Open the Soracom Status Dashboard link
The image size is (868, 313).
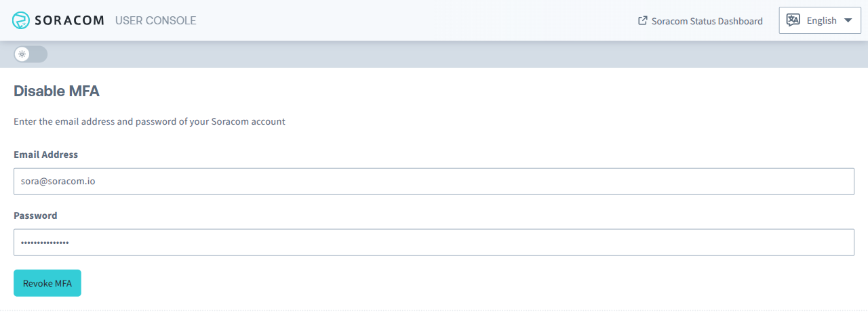pyautogui.click(x=707, y=21)
